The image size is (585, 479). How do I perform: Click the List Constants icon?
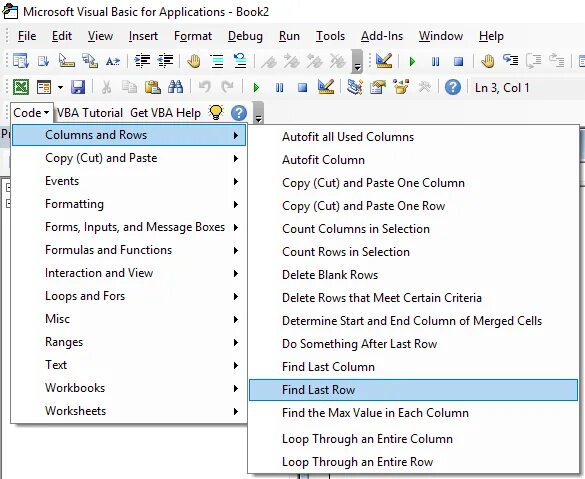(44, 61)
